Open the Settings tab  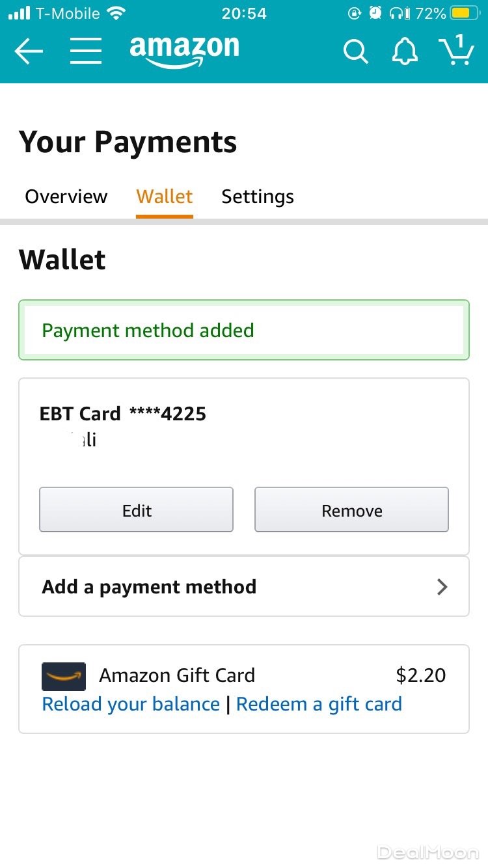click(258, 197)
